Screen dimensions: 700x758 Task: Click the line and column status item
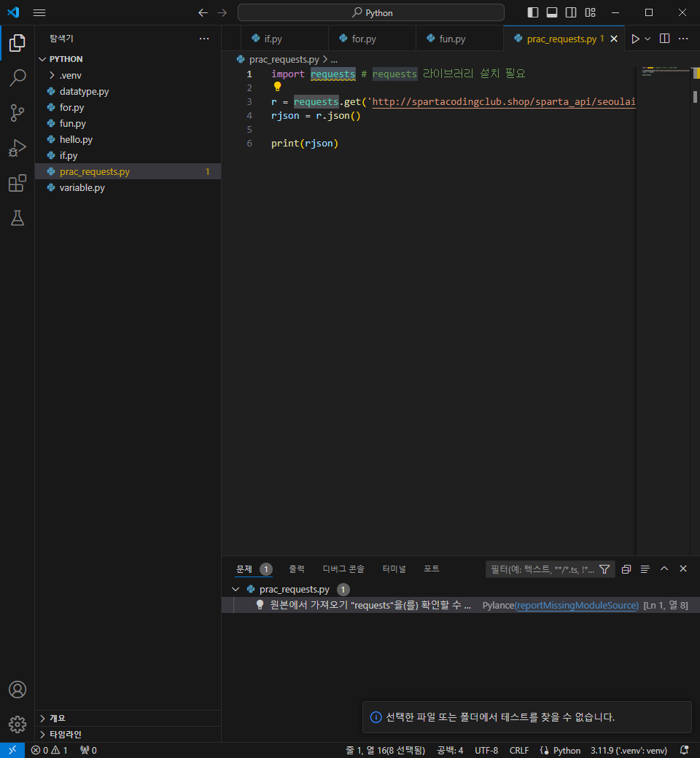385,750
